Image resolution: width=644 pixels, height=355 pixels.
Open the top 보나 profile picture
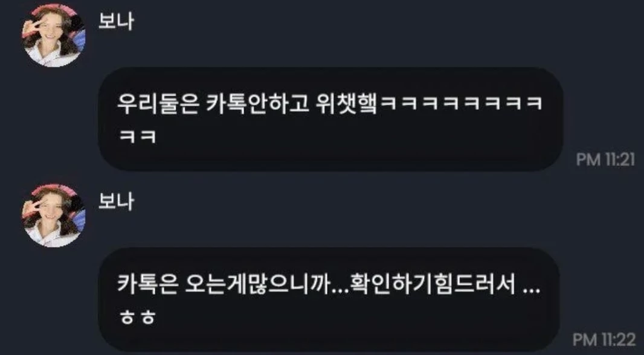[x=53, y=35]
